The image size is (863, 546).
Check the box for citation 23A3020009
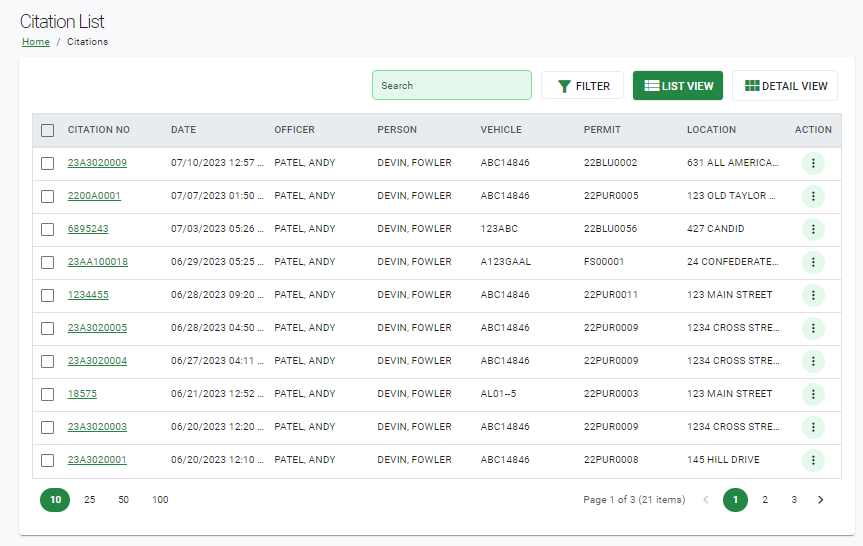(x=48, y=163)
